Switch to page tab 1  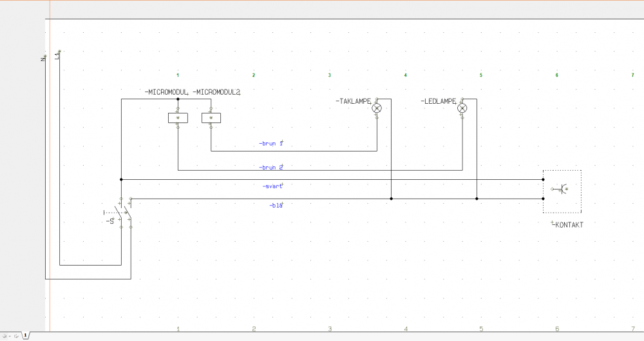coord(26,336)
